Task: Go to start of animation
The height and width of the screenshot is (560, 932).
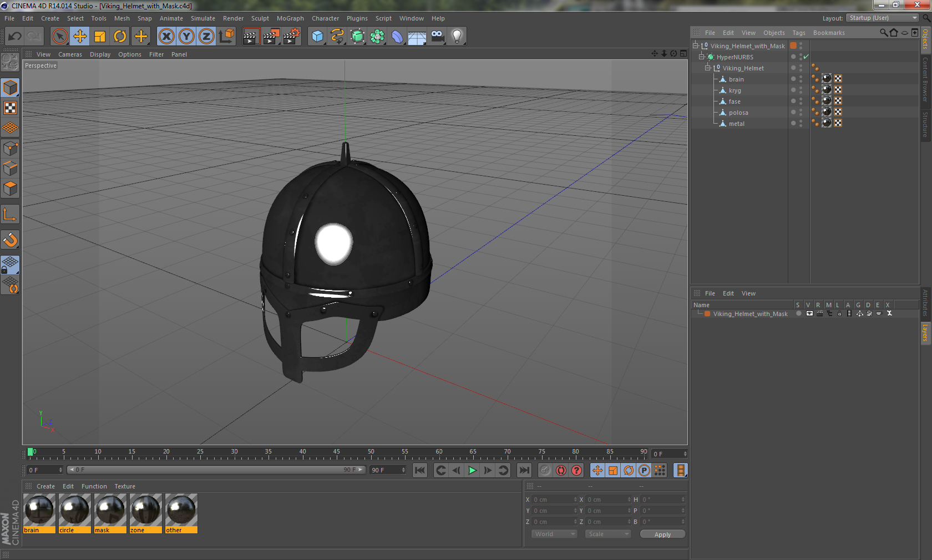Action: click(x=420, y=470)
